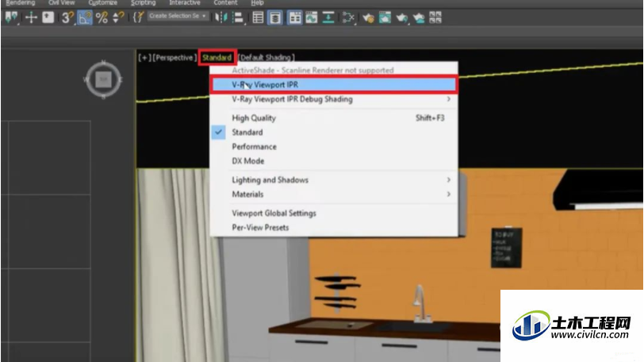Image resolution: width=644 pixels, height=362 pixels.
Task: Click the Render in Cloud teapot icon
Action: pyautogui.click(x=419, y=17)
